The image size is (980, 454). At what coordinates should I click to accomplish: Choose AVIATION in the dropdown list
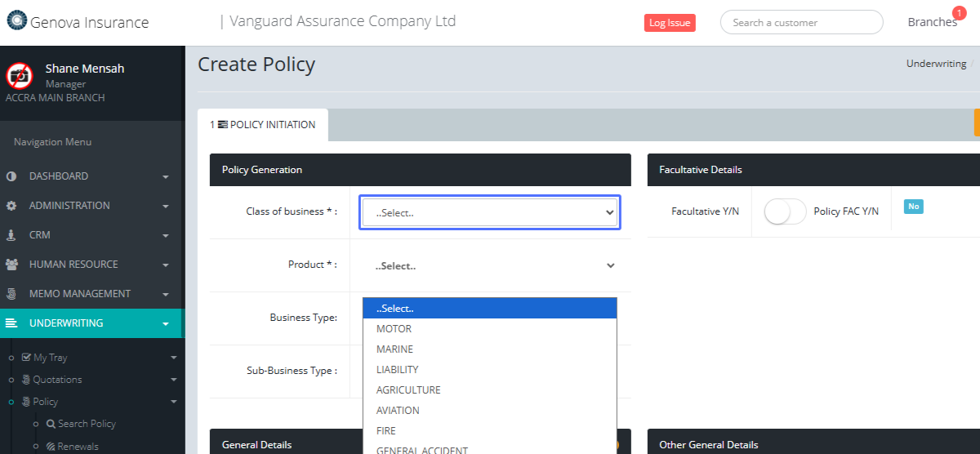click(398, 411)
